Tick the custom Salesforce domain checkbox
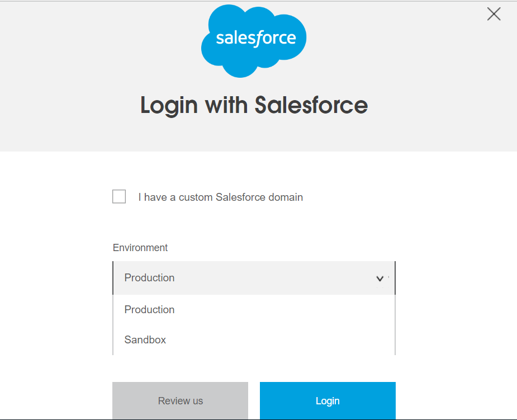Image resolution: width=517 pixels, height=420 pixels. 119,197
